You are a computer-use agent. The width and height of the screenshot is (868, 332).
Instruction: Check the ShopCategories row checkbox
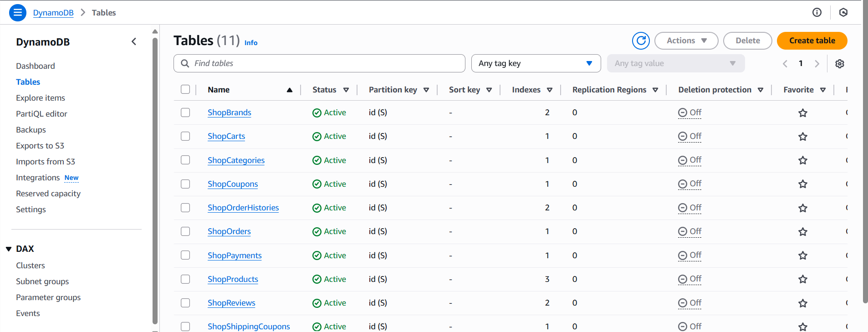click(x=185, y=160)
